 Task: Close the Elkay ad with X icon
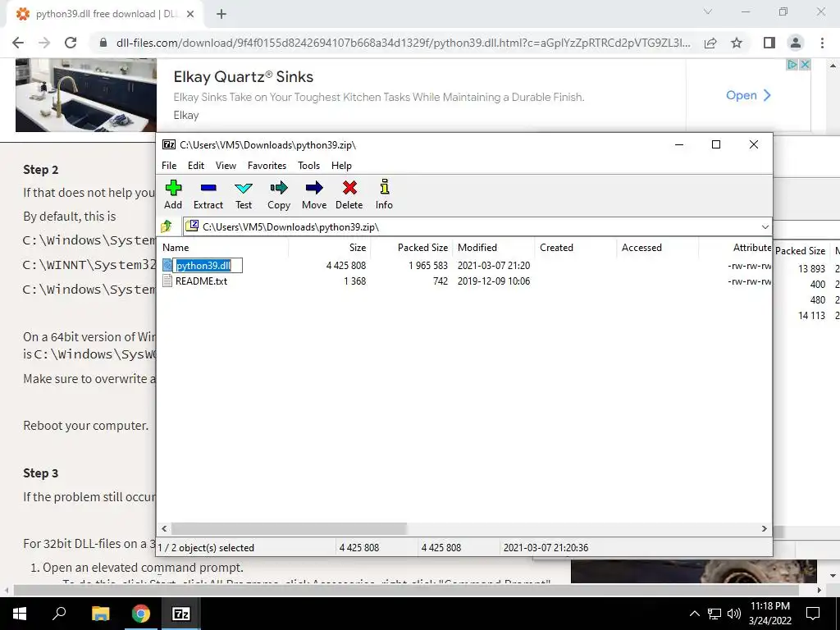805,65
